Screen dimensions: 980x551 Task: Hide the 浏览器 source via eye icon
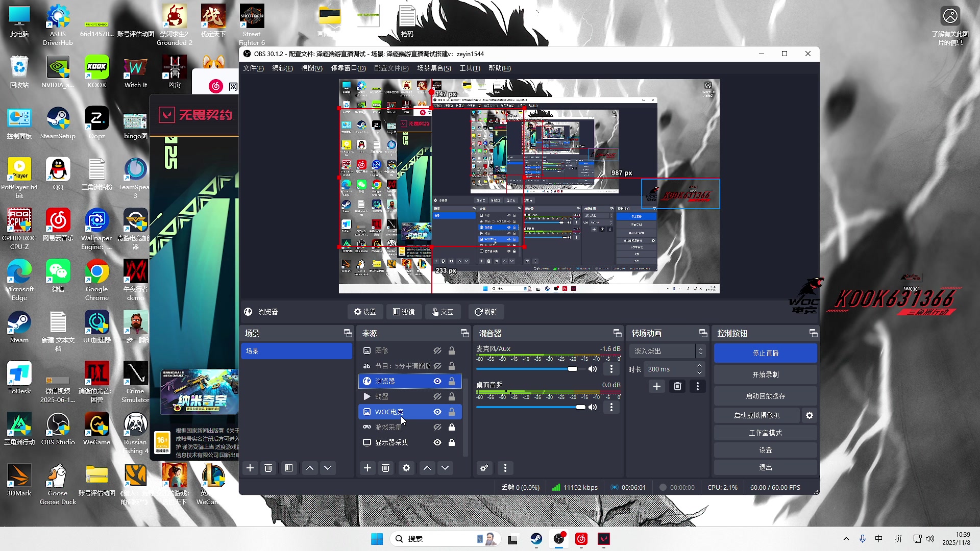pos(437,381)
